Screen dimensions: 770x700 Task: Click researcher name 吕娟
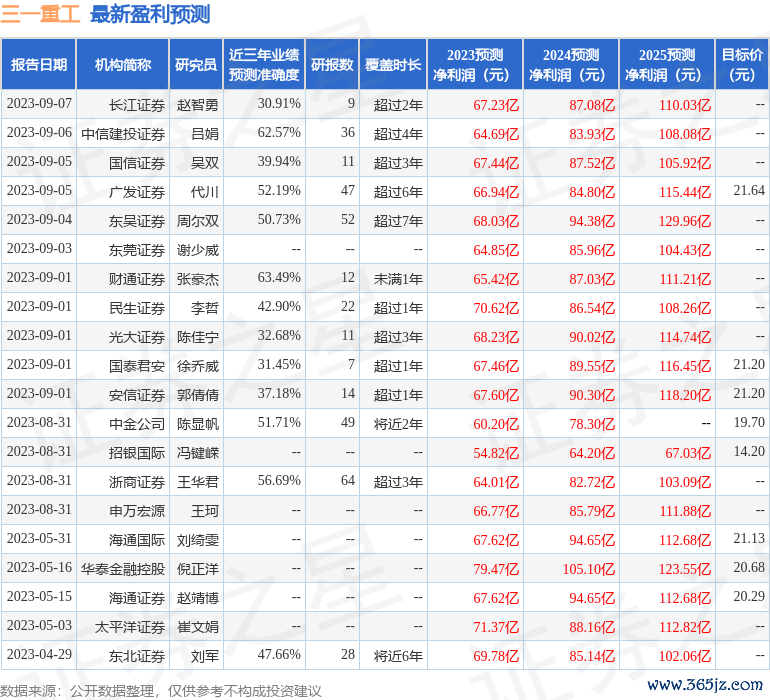(205, 134)
